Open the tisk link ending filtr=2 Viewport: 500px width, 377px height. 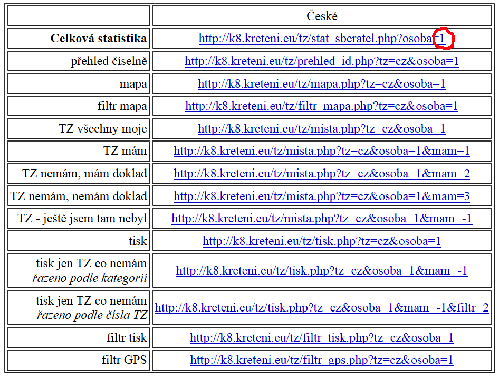(322, 307)
